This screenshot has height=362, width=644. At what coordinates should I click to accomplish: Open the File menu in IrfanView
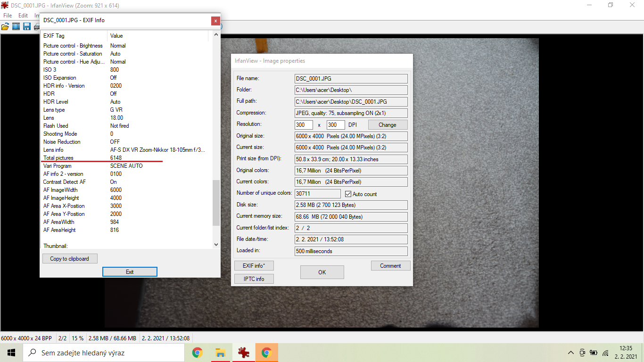[8, 16]
